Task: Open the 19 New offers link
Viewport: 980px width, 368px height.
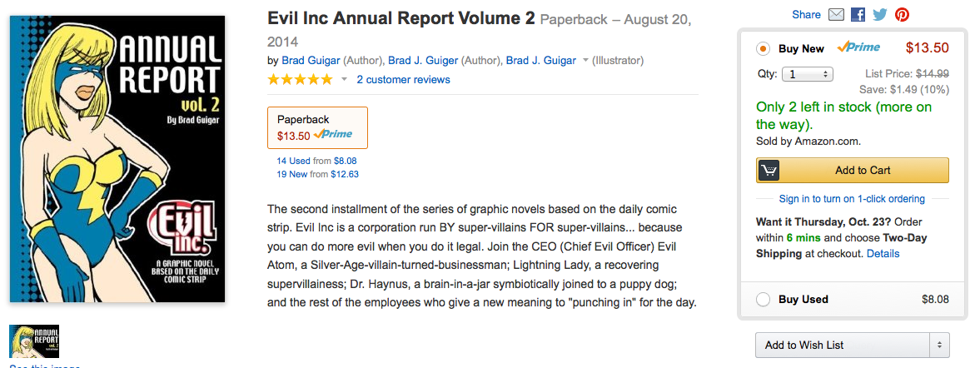Action: 293,174
